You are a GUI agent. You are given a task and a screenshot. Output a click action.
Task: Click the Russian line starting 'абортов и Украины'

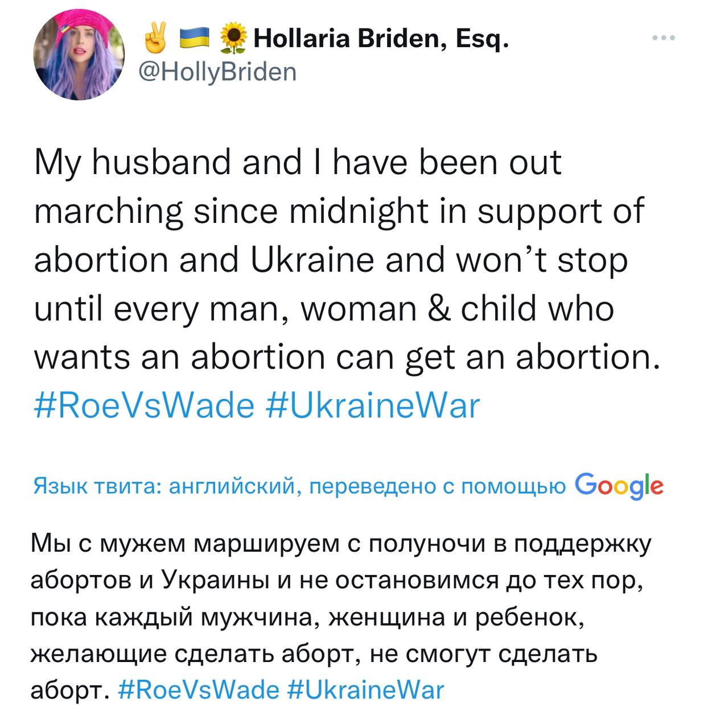[x=337, y=580]
